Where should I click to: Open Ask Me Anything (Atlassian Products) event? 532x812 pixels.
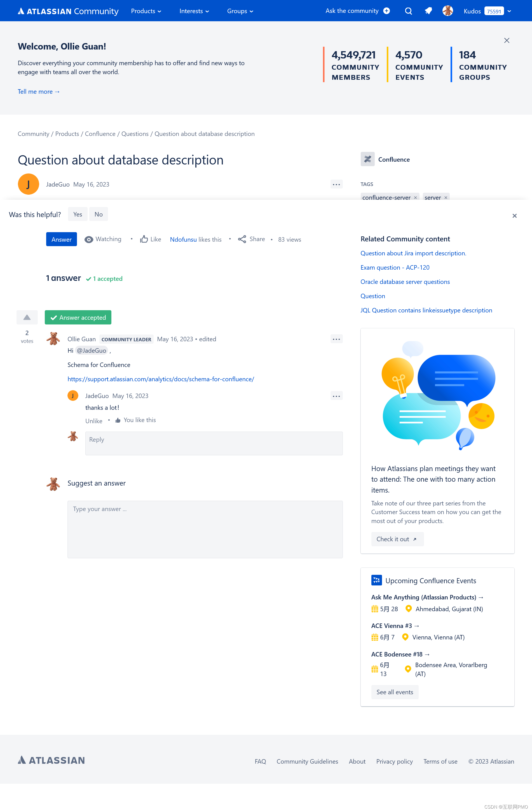(427, 597)
